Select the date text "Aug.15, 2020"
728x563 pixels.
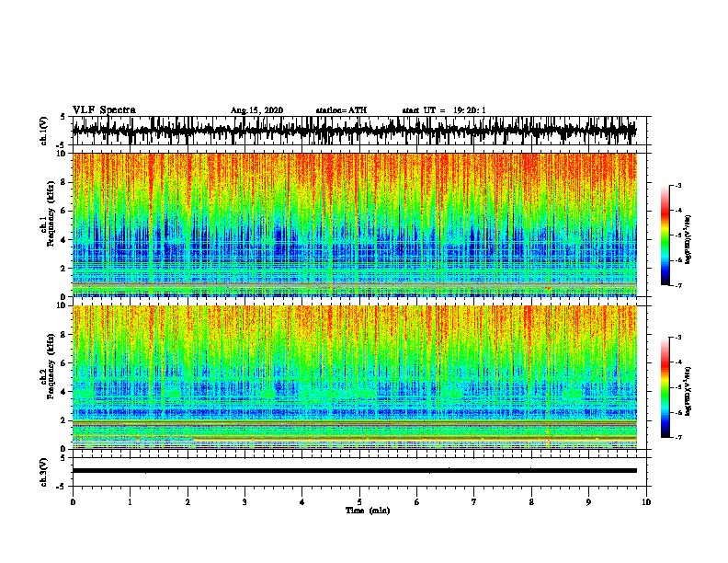click(x=256, y=110)
